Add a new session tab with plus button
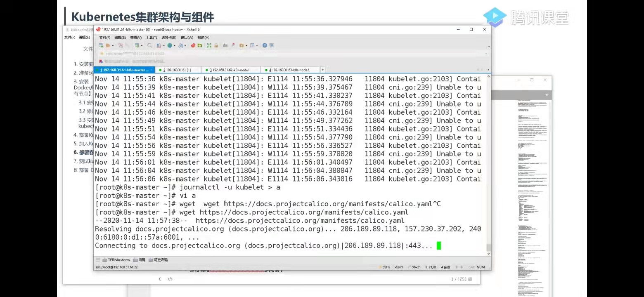The image size is (644, 297). [x=323, y=70]
